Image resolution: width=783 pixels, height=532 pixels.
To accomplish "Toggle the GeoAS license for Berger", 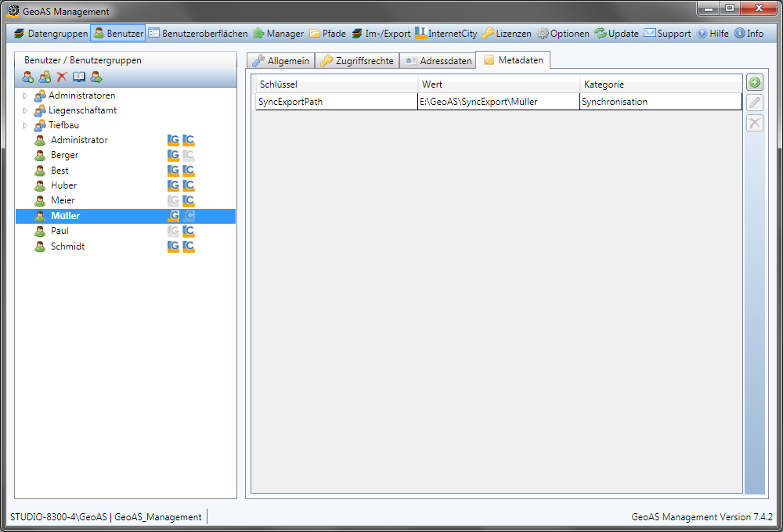I will coord(174,155).
